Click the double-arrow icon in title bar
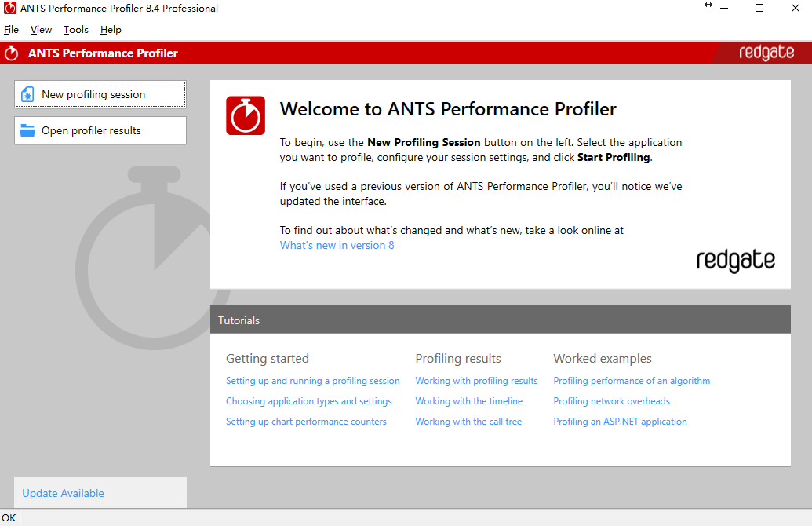 [708, 5]
